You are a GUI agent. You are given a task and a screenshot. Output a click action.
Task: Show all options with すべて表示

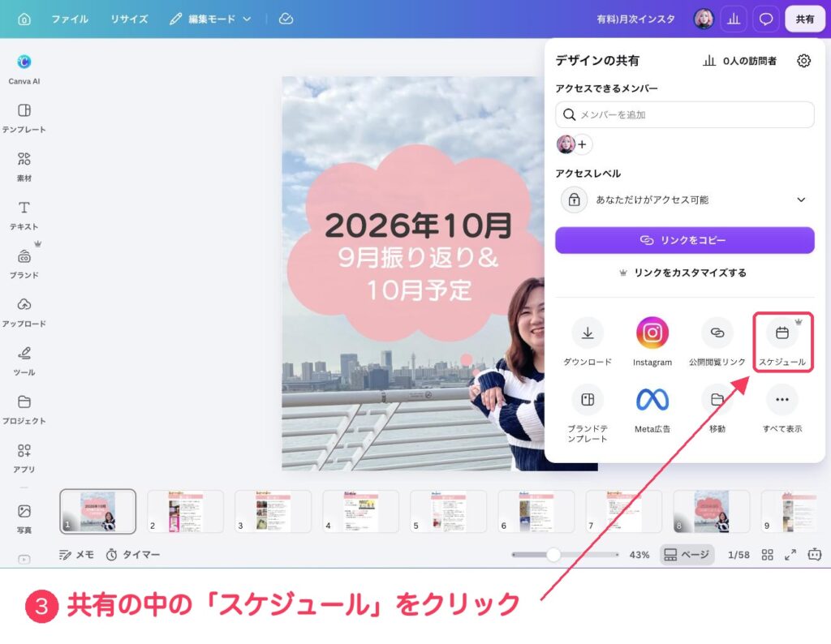click(x=782, y=410)
